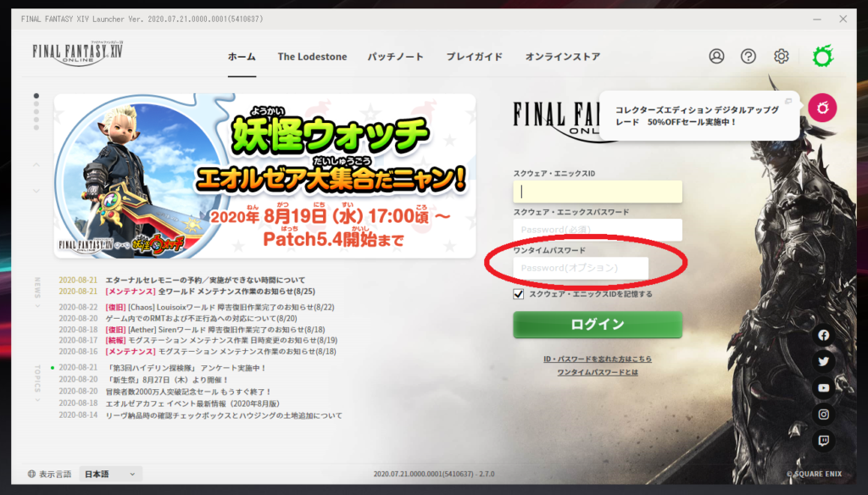This screenshot has height=495, width=868.
Task: Expand the TOPICS section
Action: 37,382
